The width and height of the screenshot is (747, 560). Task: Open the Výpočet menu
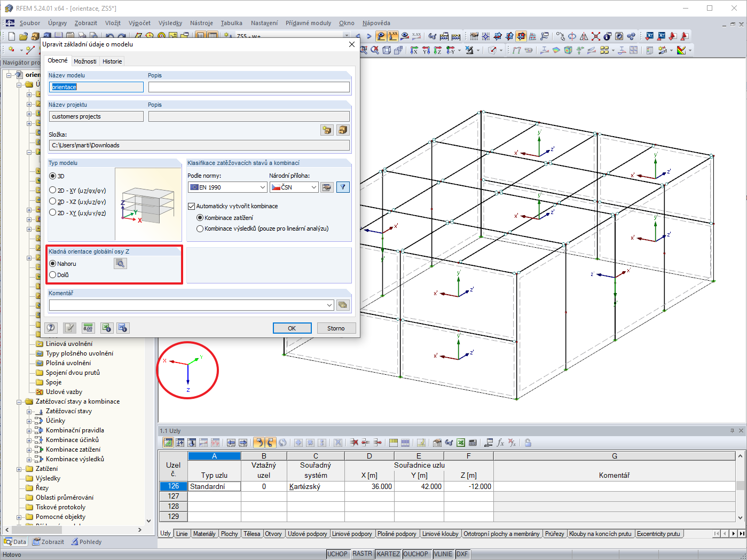coord(139,23)
